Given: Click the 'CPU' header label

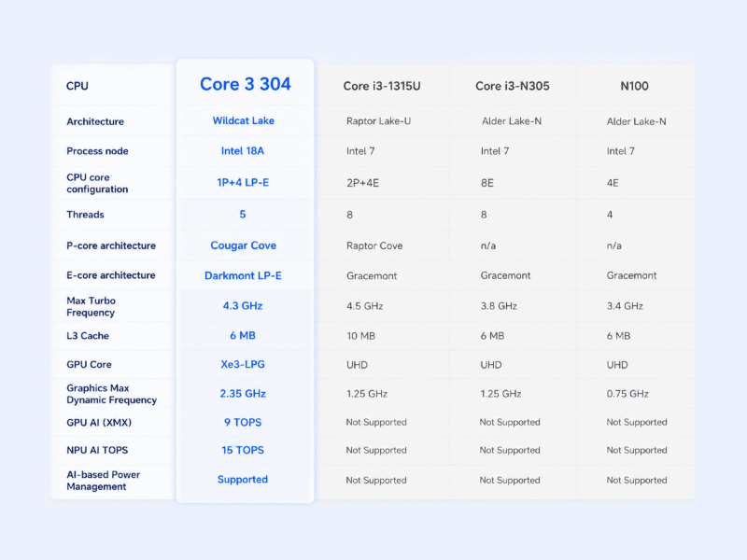Looking at the screenshot, I should (x=78, y=86).
